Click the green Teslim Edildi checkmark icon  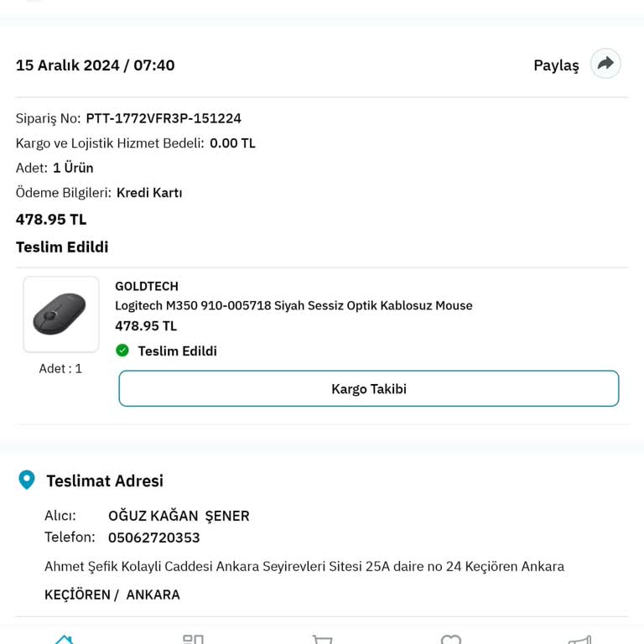click(122, 351)
